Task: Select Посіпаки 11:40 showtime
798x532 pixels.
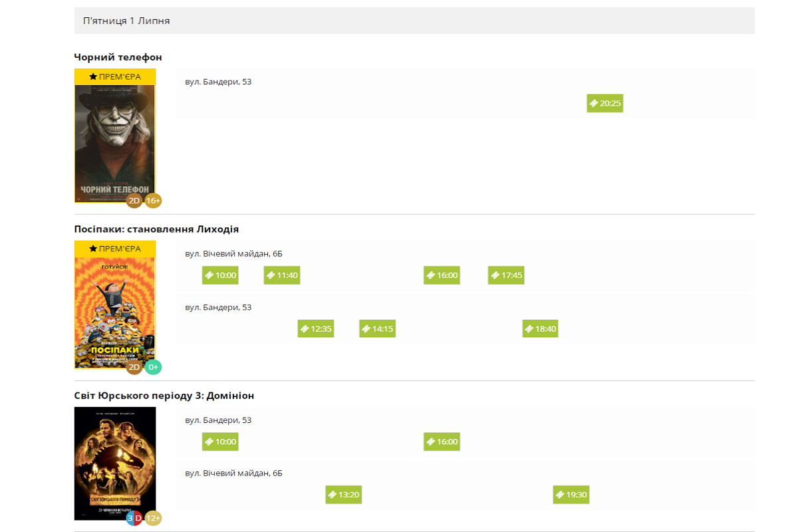Action: (282, 275)
